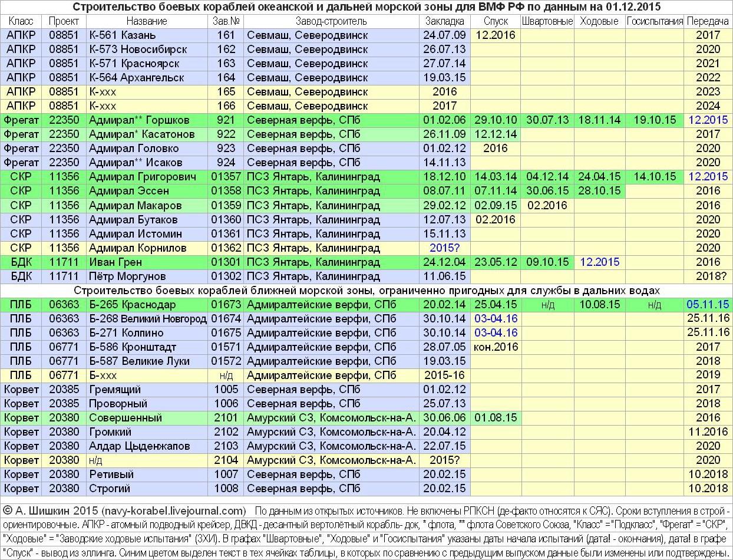Click the 'Госиспытания' column header
Screen dimensions: 733x560
[x=654, y=21]
